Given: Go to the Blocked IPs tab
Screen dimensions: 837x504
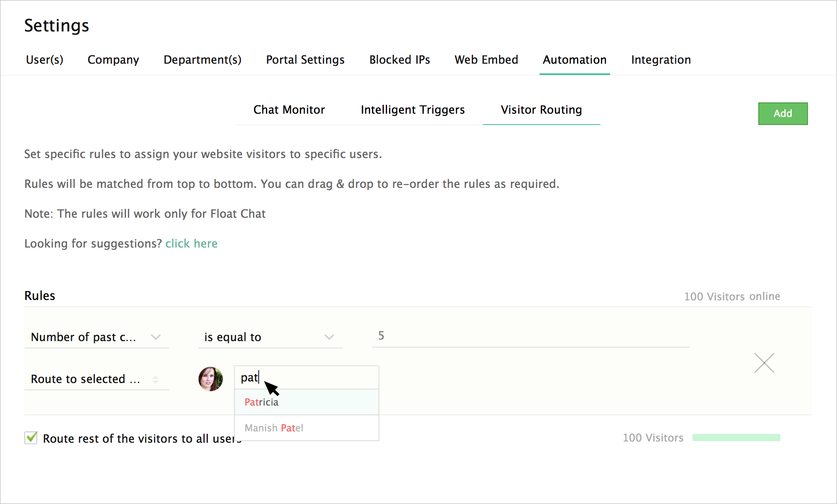Looking at the screenshot, I should click(x=400, y=60).
